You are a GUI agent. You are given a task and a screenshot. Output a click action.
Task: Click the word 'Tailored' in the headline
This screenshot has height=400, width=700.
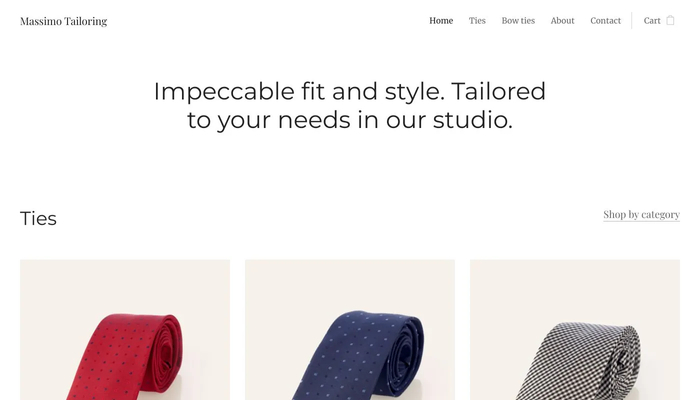pyautogui.click(x=499, y=92)
